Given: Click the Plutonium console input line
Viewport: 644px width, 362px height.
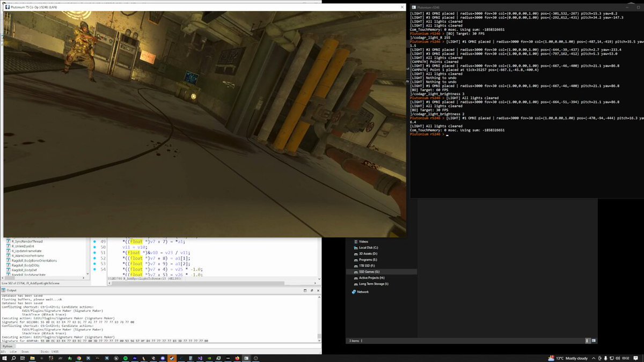Looking at the screenshot, I should tap(525, 135).
